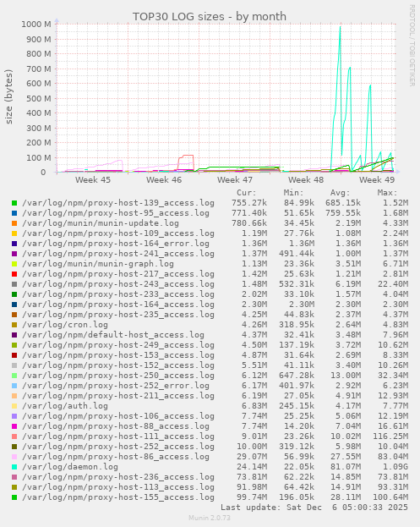Click the blue swatch for proxy-host-95_access.log
The width and height of the screenshot is (420, 527).
pos(14,213)
